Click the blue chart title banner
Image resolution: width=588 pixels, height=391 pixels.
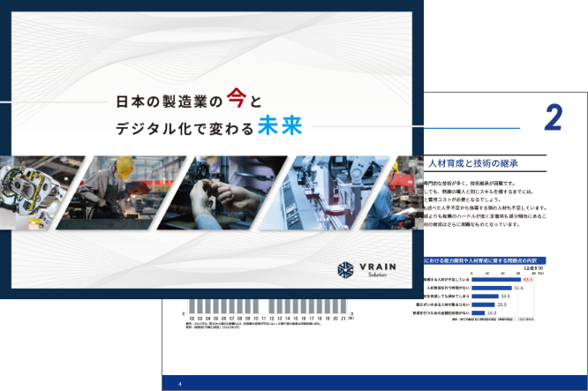pyautogui.click(x=485, y=260)
